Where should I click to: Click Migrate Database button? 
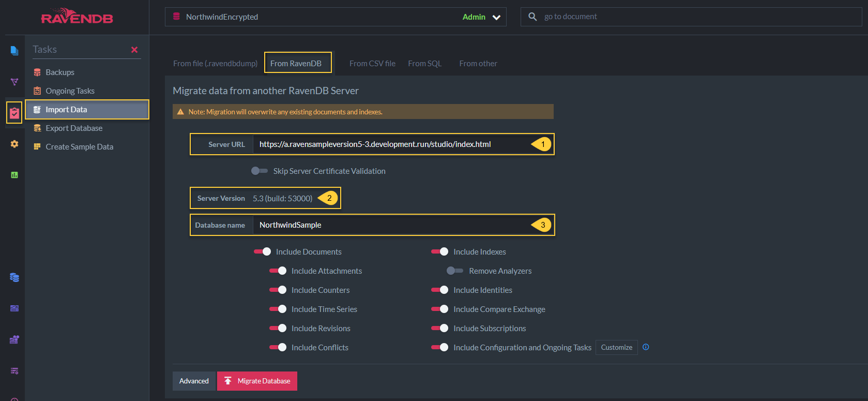(x=257, y=381)
